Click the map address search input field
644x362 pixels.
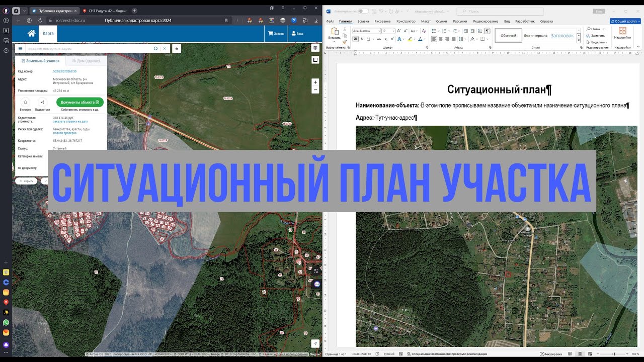point(90,49)
